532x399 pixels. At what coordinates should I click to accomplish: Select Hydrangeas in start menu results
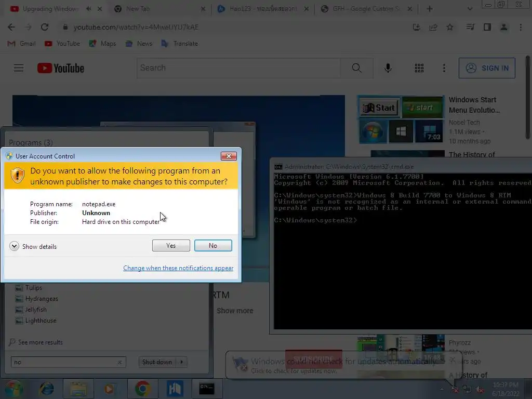coord(37,299)
